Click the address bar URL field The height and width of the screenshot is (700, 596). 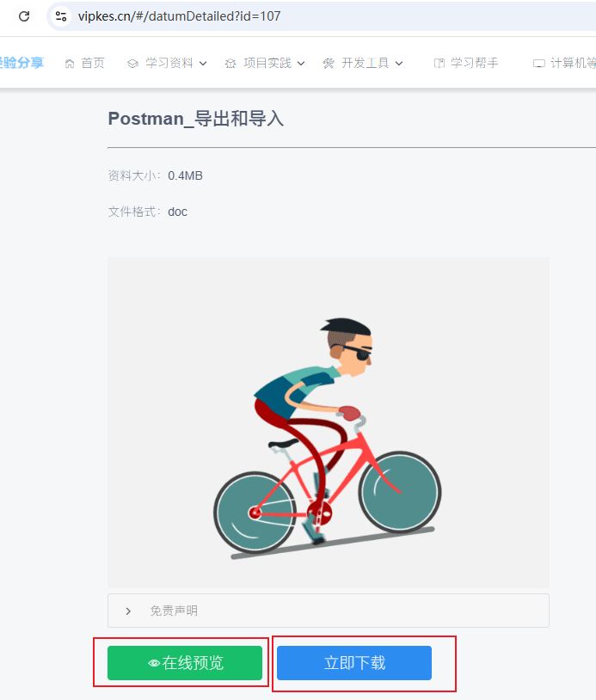322,16
